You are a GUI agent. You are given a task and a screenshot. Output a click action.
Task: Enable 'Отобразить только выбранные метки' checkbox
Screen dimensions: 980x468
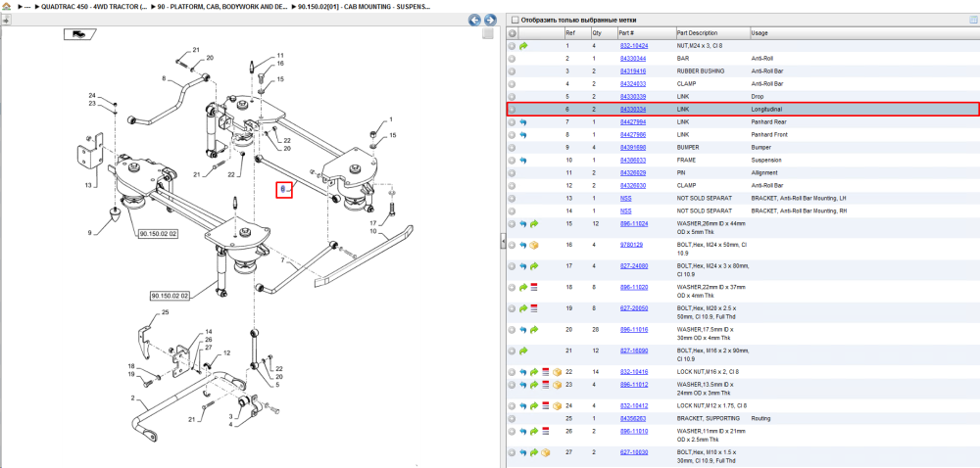click(514, 20)
